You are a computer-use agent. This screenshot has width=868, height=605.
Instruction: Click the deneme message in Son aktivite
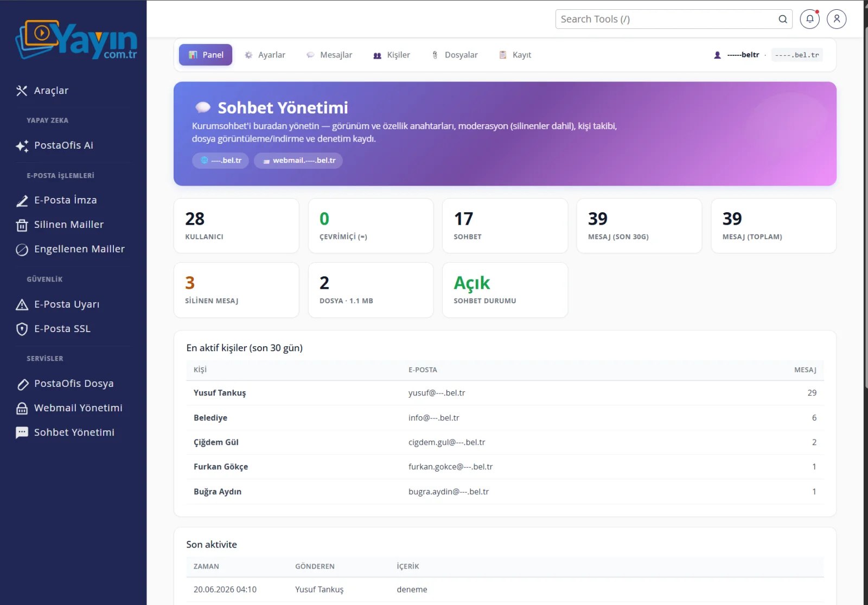point(412,590)
